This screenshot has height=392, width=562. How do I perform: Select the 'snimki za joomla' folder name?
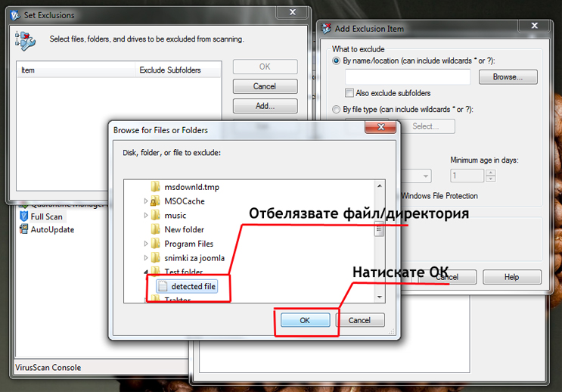tap(194, 258)
